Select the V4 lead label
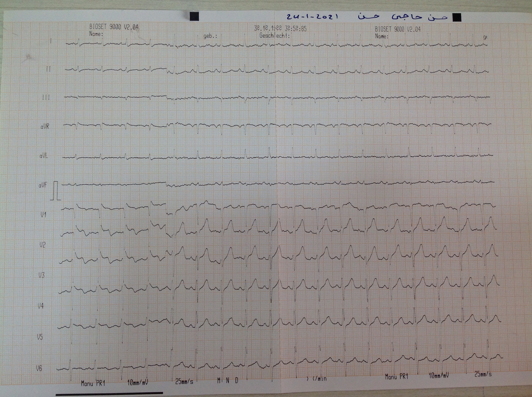The image size is (532, 397). 41,306
